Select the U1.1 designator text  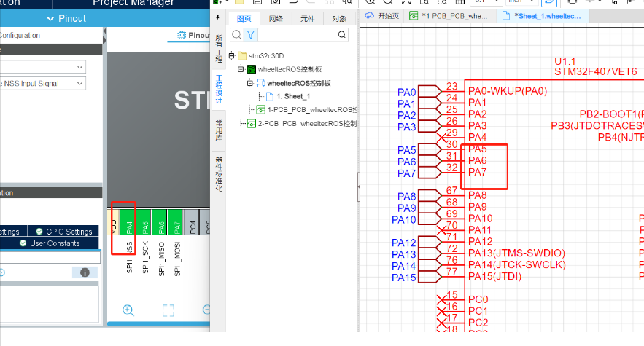coord(565,61)
